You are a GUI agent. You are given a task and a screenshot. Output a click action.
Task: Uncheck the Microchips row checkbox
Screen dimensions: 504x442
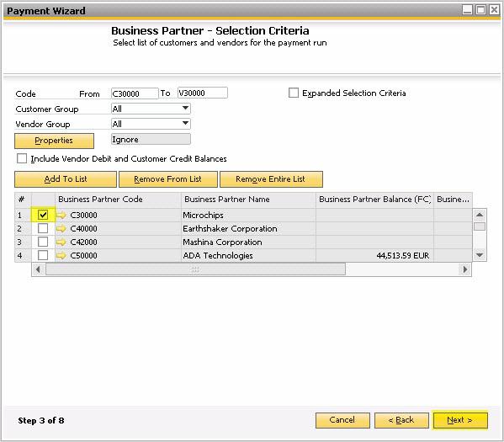pyautogui.click(x=43, y=215)
